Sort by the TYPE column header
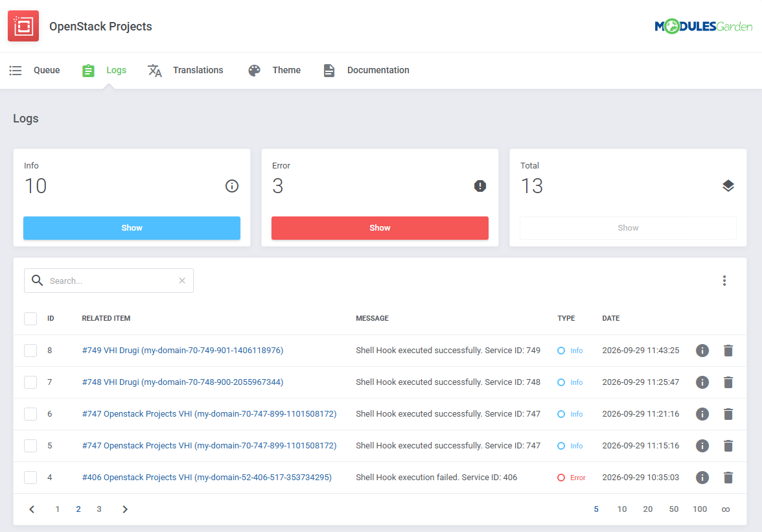This screenshot has width=762, height=532. coord(566,319)
